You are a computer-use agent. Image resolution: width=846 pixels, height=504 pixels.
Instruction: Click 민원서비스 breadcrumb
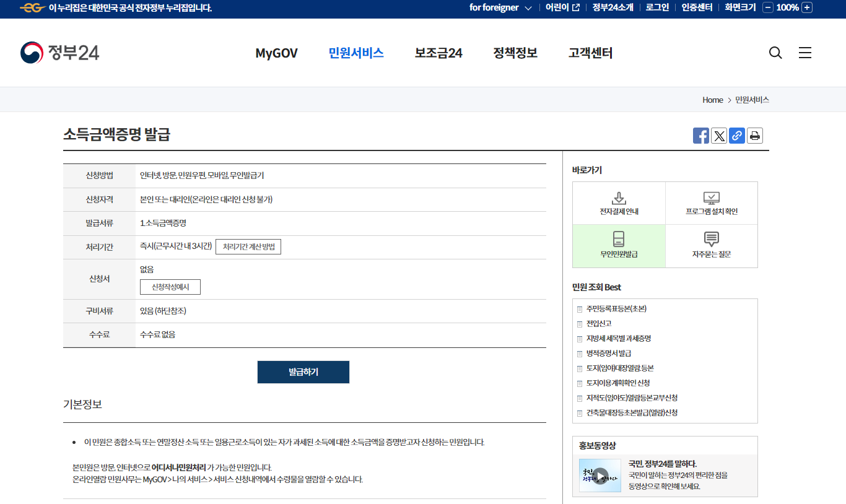click(752, 100)
